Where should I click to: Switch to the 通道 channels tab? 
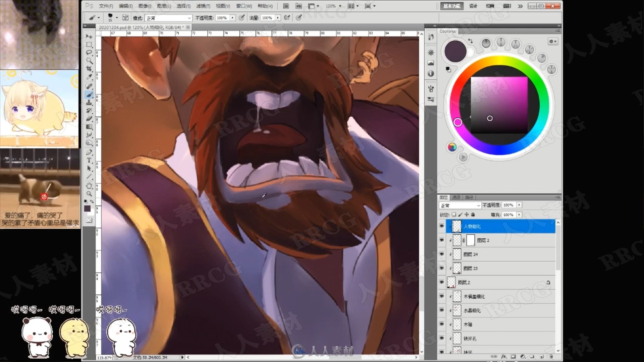[x=456, y=197]
